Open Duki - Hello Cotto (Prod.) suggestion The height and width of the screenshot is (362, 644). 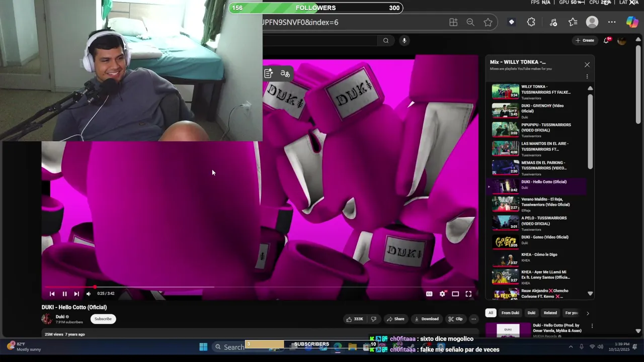[x=557, y=328]
